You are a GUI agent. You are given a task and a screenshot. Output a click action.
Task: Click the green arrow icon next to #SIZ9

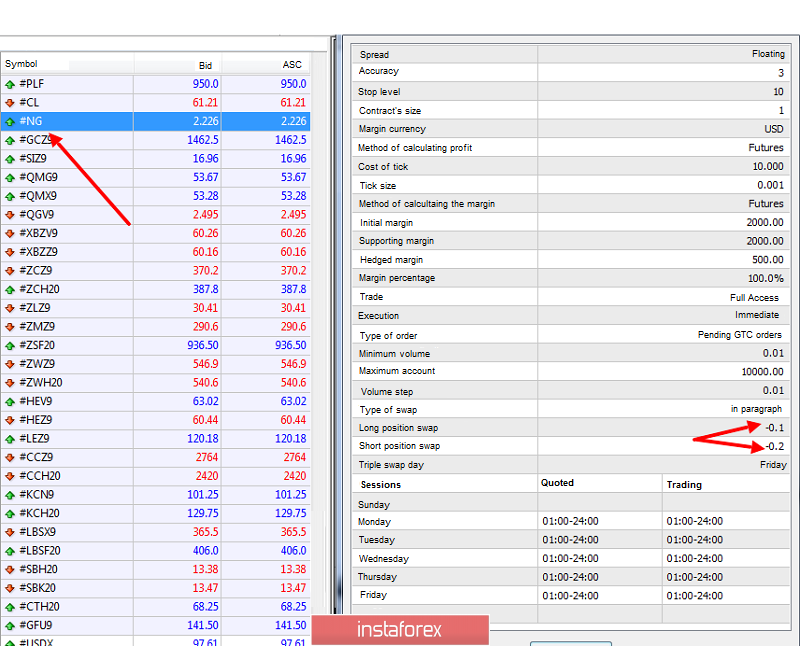tap(10, 159)
